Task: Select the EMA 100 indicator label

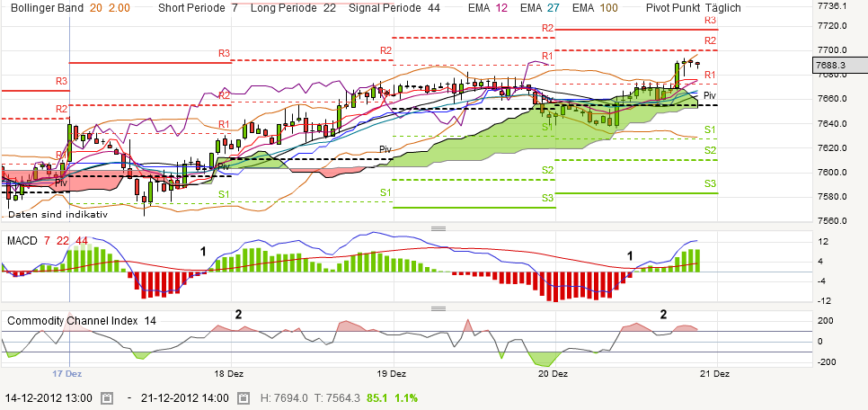Action: tap(596, 8)
